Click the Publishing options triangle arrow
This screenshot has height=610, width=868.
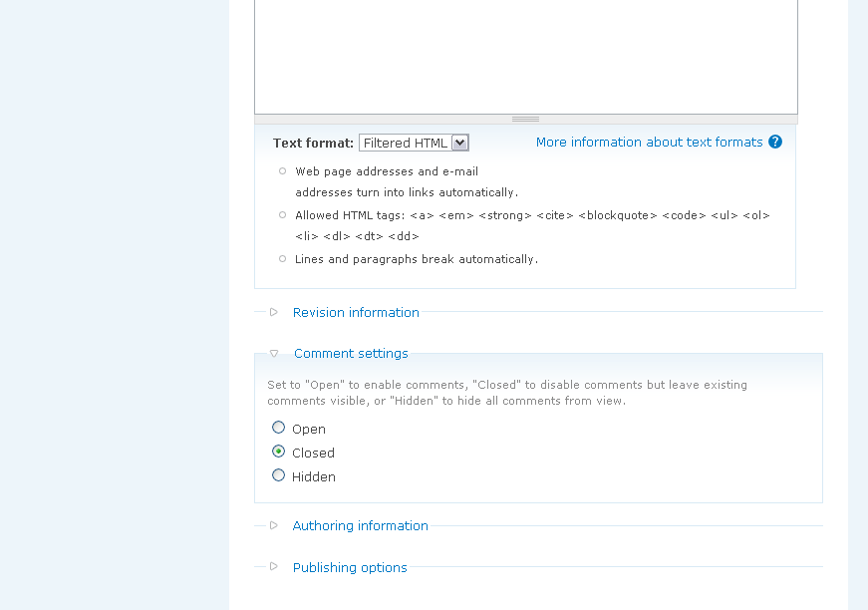274,567
